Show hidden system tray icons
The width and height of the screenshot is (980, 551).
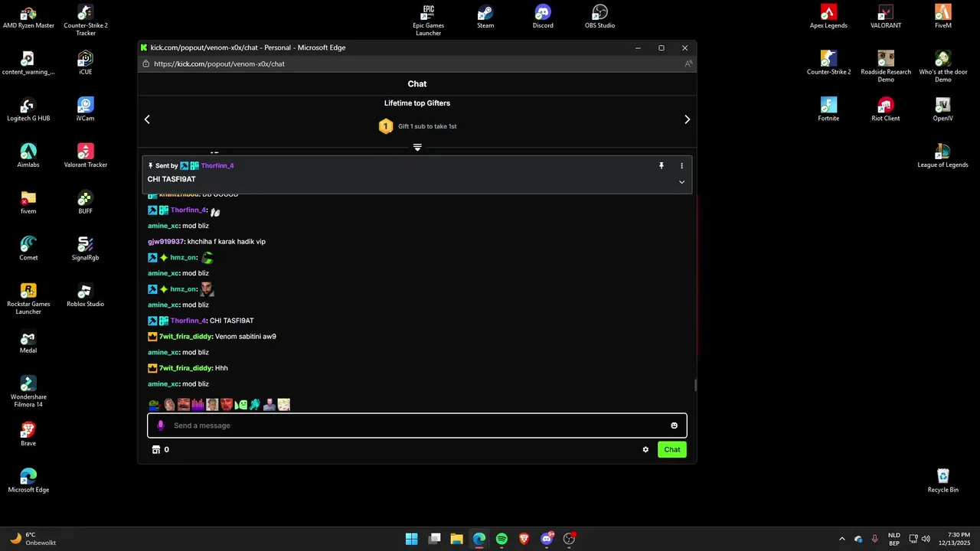click(842, 539)
